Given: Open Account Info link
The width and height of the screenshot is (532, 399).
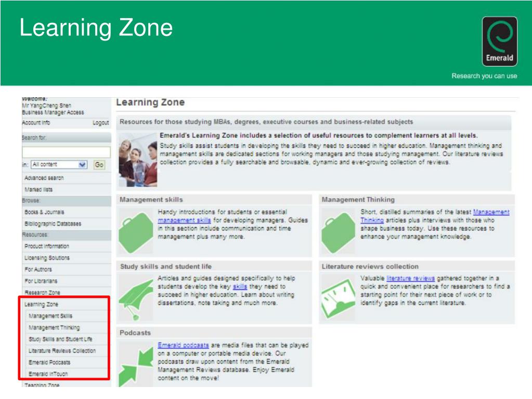Looking at the screenshot, I should 36,122.
